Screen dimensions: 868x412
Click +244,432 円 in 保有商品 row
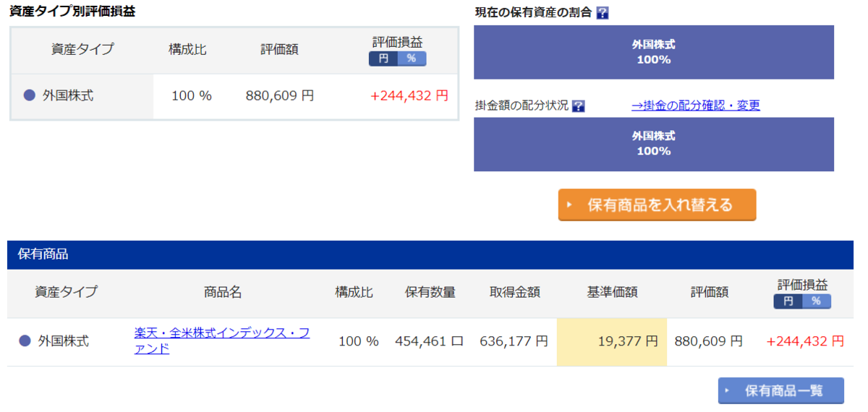tap(805, 341)
